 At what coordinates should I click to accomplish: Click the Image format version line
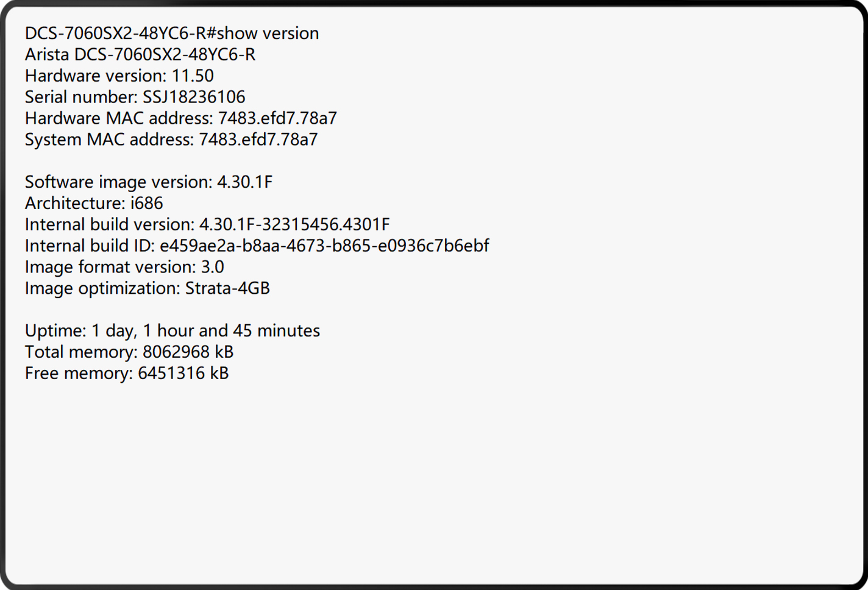click(124, 268)
